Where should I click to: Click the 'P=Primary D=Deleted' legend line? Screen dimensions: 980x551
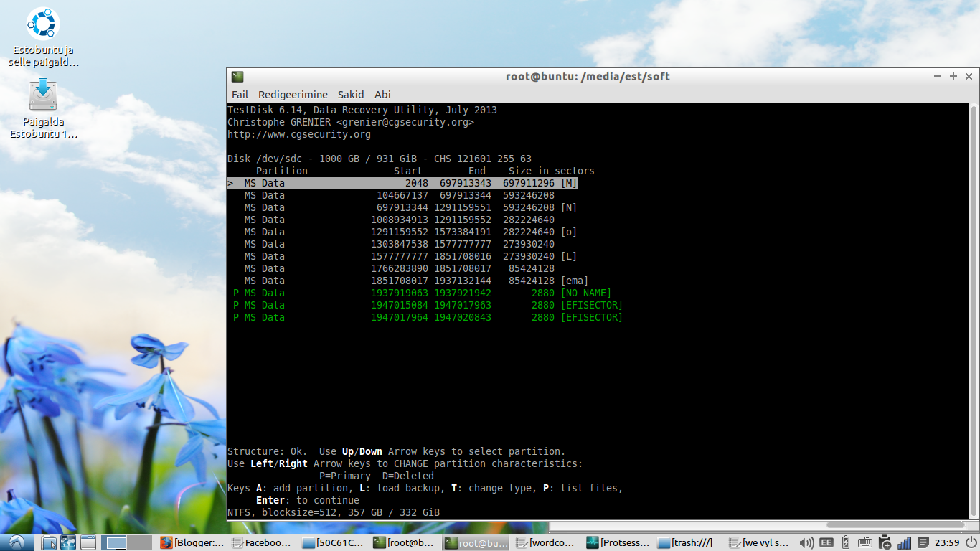click(x=377, y=476)
